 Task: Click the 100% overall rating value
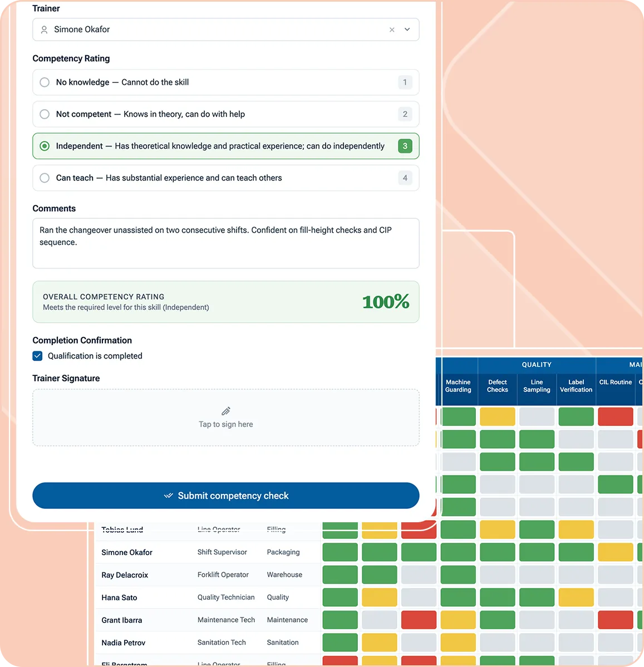pos(386,302)
